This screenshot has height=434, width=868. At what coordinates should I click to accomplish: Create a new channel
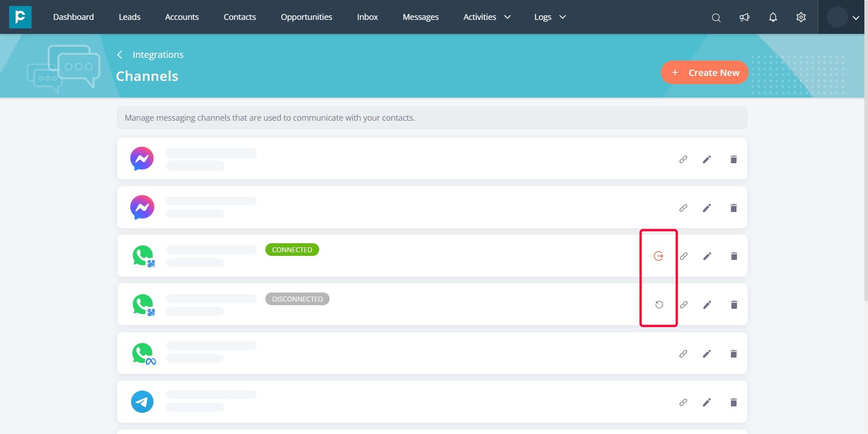point(704,72)
